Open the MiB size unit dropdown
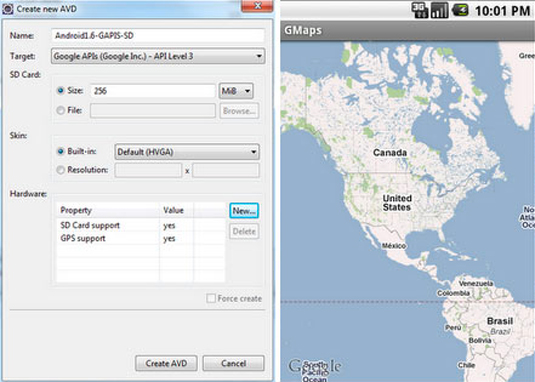Screen dimensions: 535x382 tap(236, 91)
